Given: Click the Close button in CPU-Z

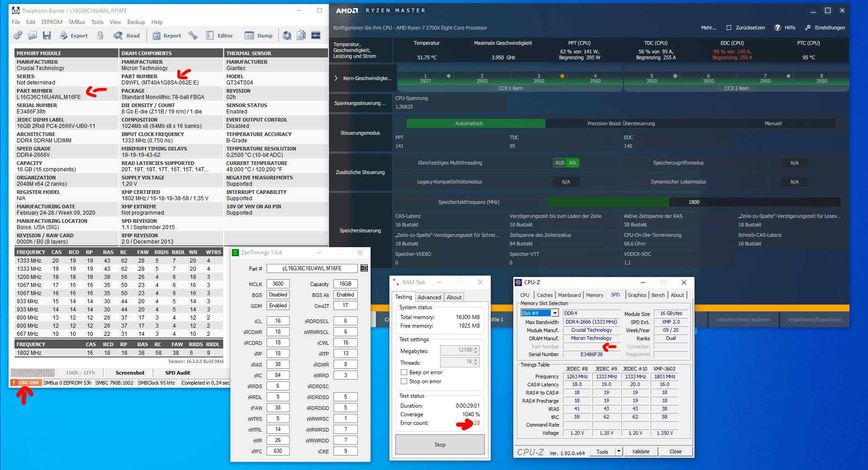Looking at the screenshot, I should [676, 451].
